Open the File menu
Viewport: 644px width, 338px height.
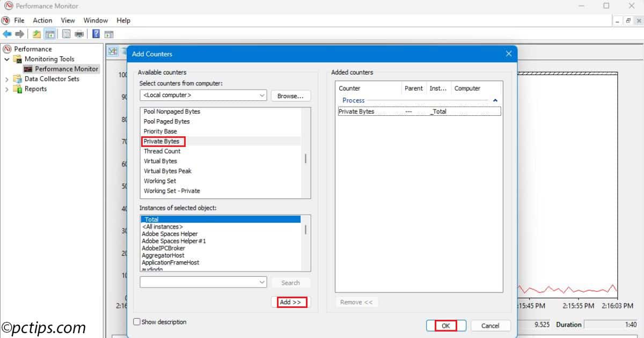point(19,20)
